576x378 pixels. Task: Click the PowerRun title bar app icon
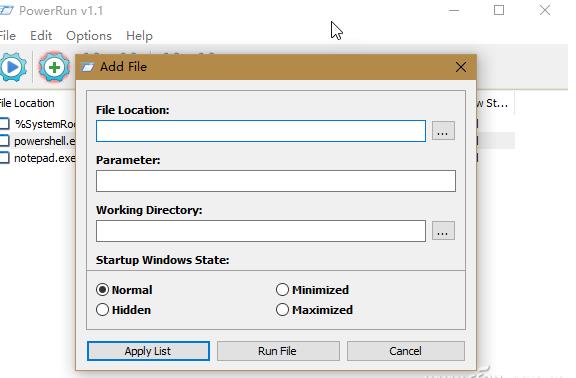6,10
